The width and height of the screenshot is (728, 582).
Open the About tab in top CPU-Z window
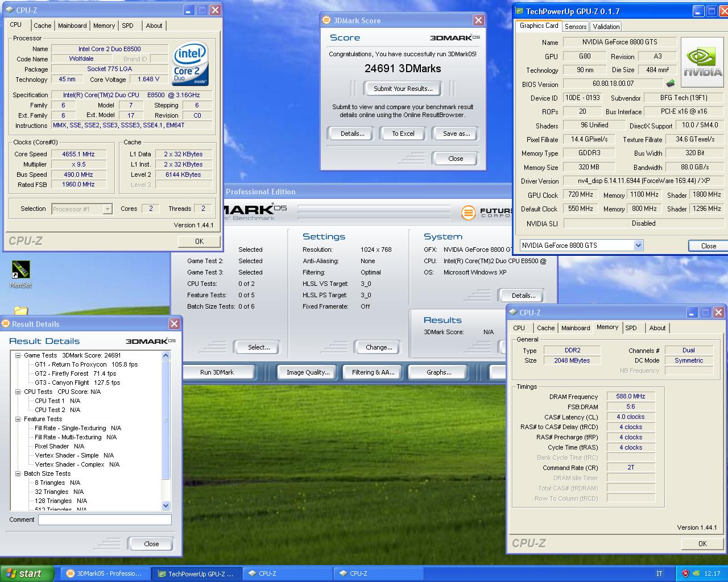(154, 26)
